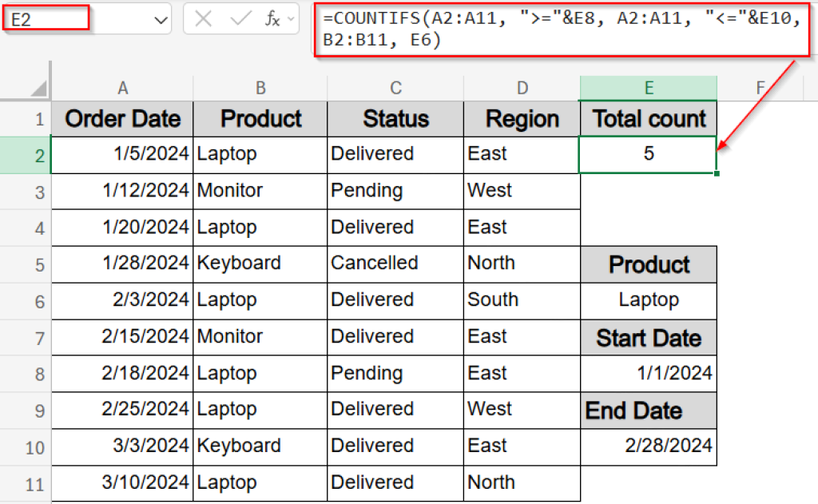The image size is (818, 504).
Task: Click the green fill handle on cell E2
Action: tap(715, 173)
